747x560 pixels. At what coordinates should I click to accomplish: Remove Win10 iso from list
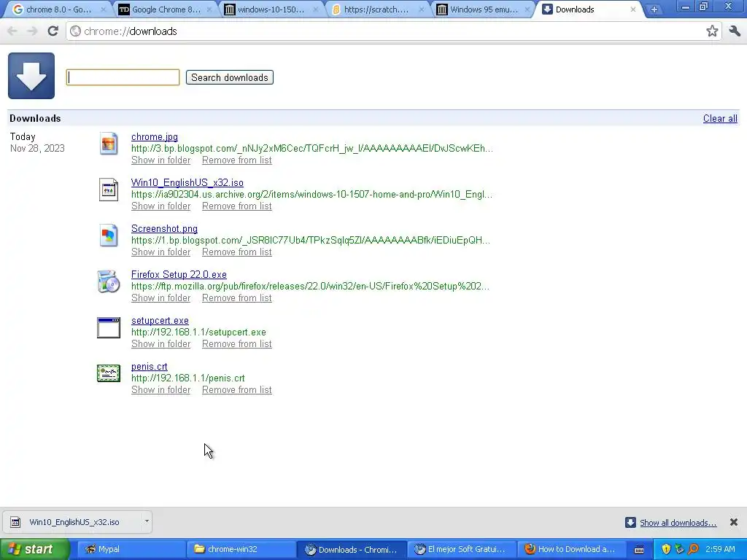click(237, 206)
